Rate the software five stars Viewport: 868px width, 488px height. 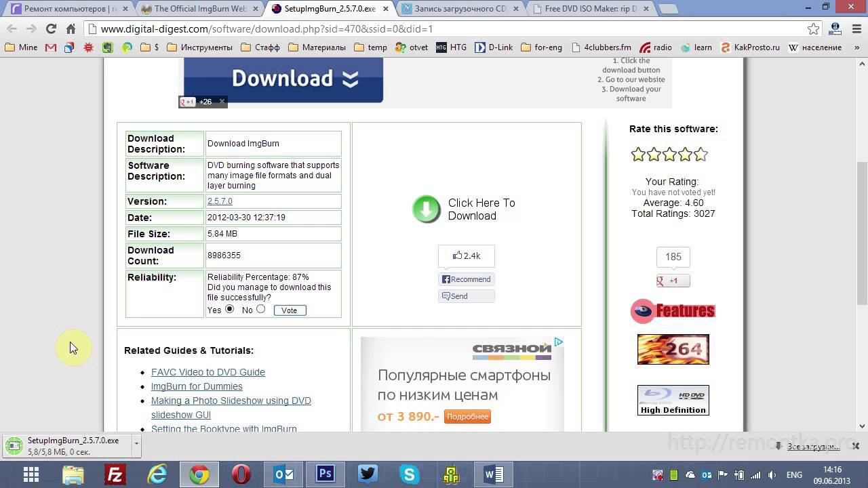pos(701,155)
